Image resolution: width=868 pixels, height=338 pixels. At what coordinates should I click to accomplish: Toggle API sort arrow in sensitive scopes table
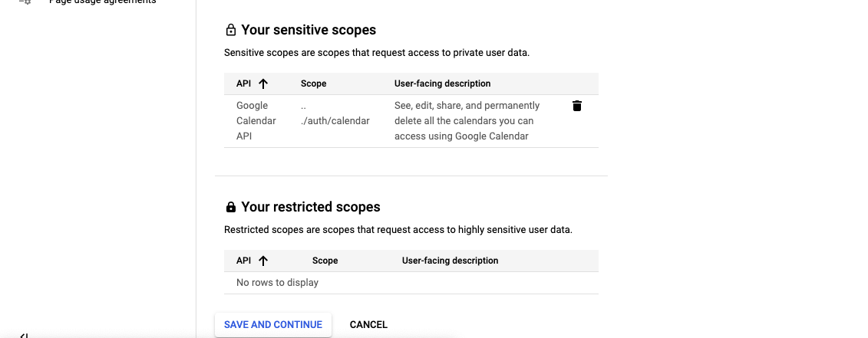tap(263, 84)
